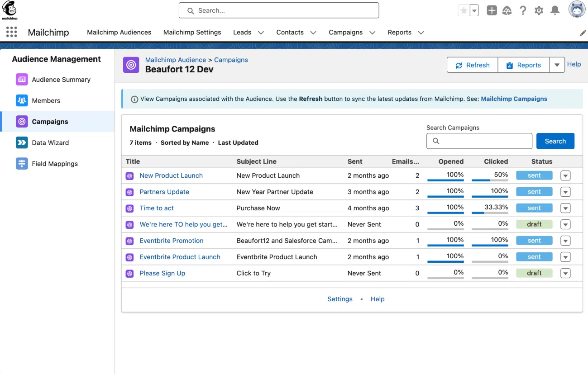
Task: Click the edit navigation pencil icon
Action: (x=583, y=33)
